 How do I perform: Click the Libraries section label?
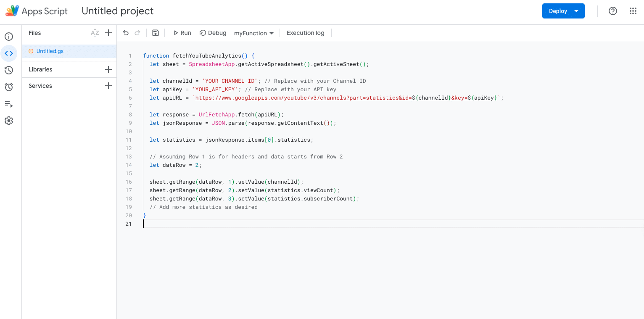coord(40,69)
